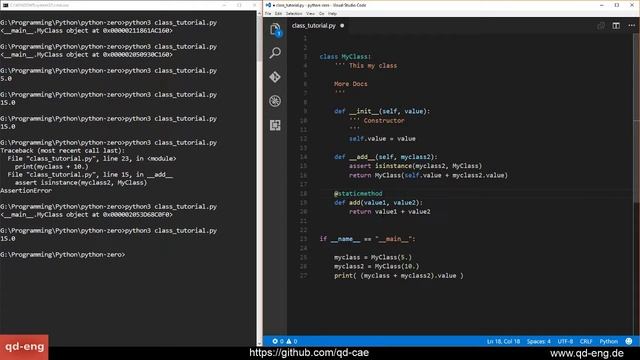Click 'def __init__(self, value):' in editor
The height and width of the screenshot is (360, 640).
click(x=382, y=111)
